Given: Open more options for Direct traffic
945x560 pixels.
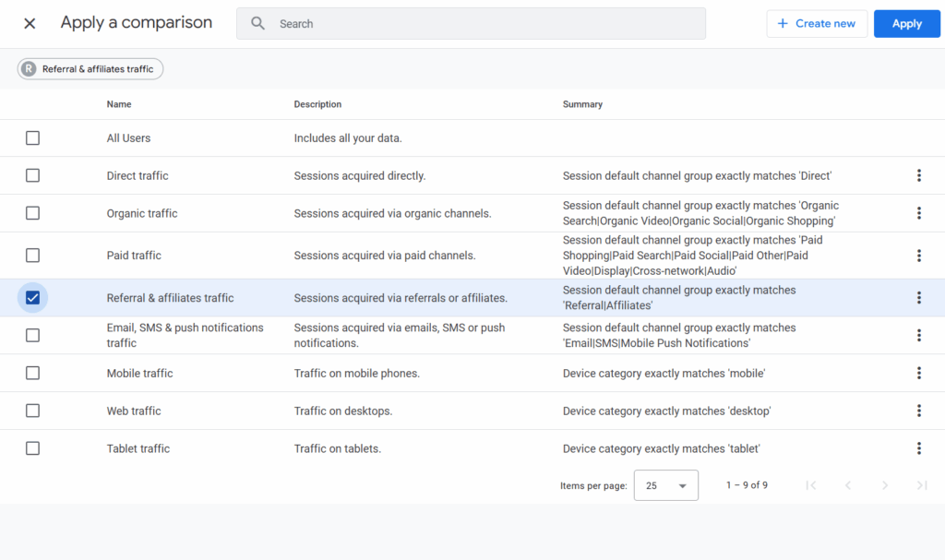Looking at the screenshot, I should [918, 175].
